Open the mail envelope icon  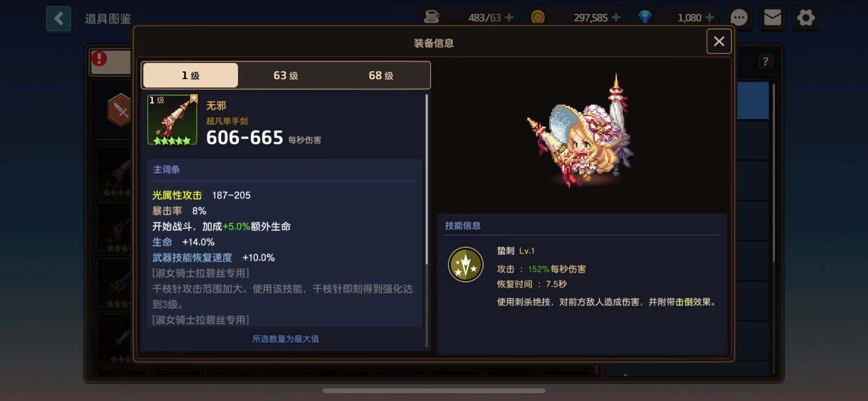pos(772,17)
